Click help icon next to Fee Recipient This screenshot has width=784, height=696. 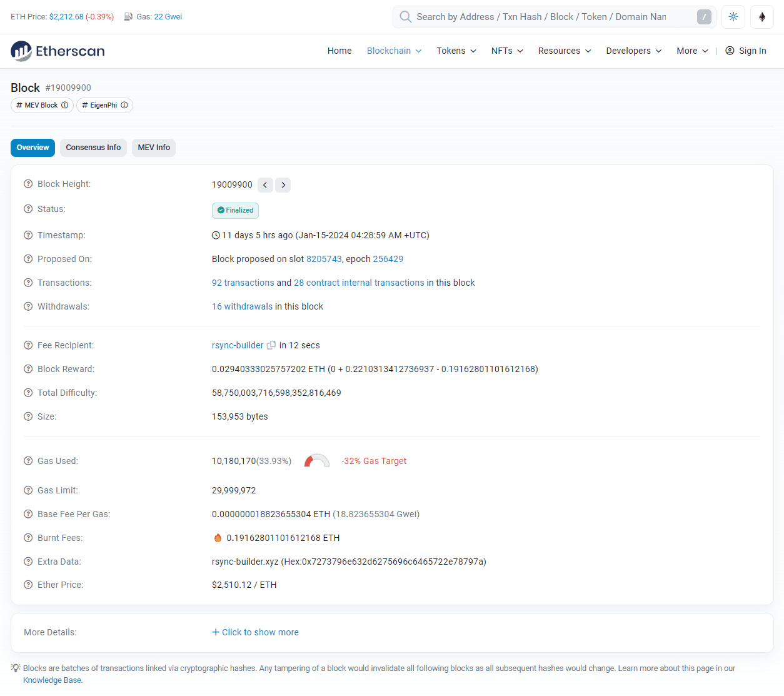[28, 345]
